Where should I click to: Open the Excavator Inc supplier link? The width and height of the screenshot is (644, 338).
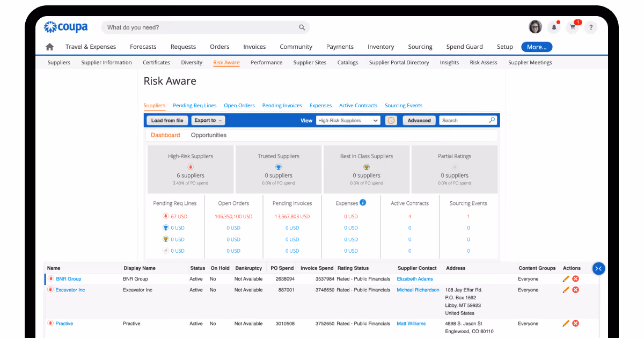[x=70, y=290]
